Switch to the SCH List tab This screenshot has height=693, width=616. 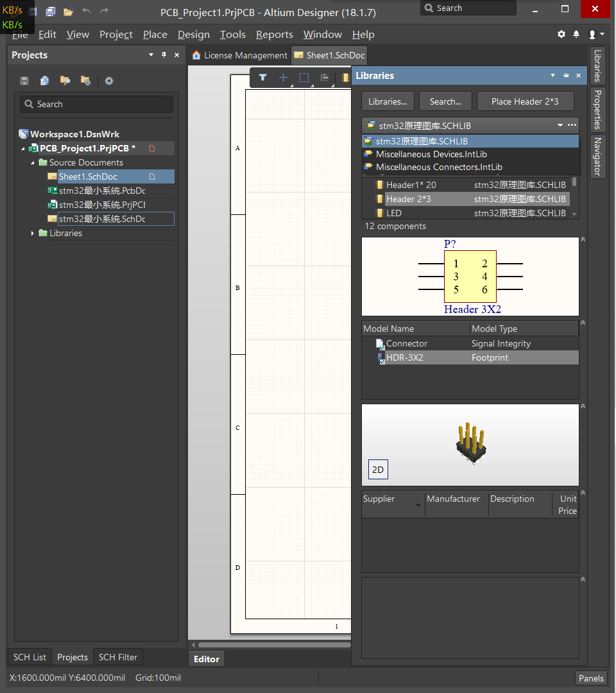[x=30, y=657]
